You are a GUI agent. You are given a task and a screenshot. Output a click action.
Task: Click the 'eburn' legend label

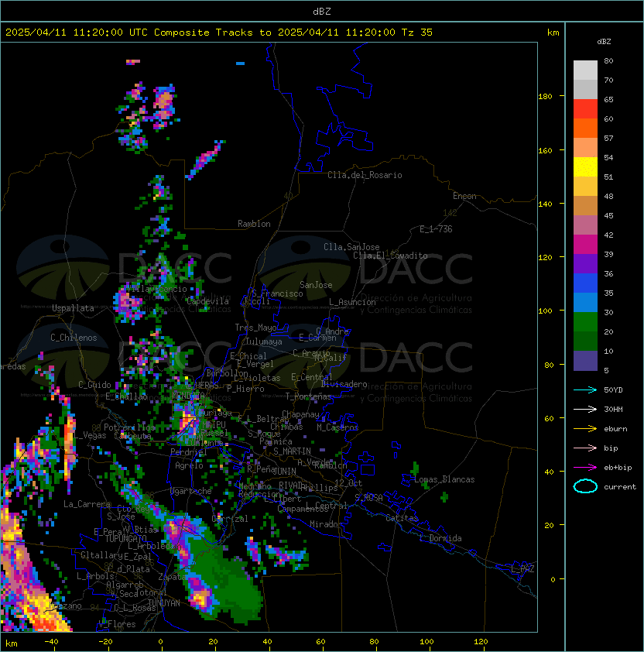pyautogui.click(x=615, y=429)
